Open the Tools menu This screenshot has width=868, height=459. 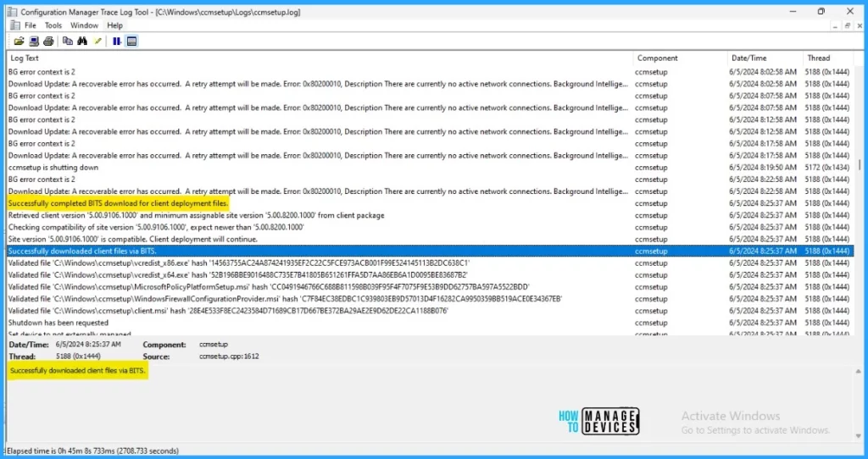click(53, 25)
